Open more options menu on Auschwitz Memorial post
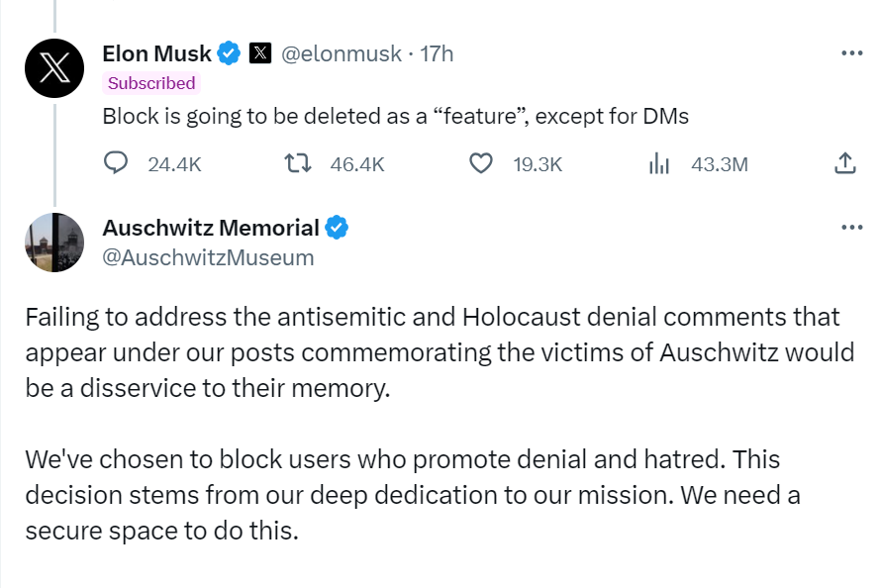Screen dimensions: 881x588 [851, 227]
